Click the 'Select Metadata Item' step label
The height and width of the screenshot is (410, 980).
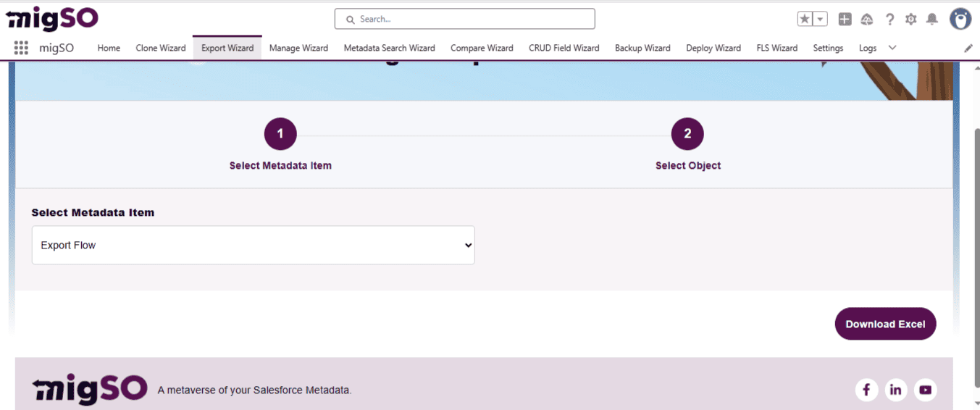(280, 166)
